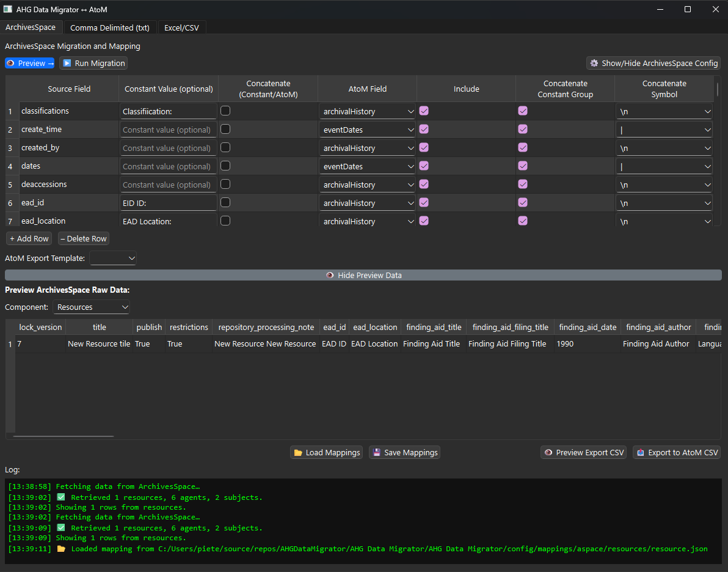Switch to the Comma Delimited (txt) tab

[110, 28]
